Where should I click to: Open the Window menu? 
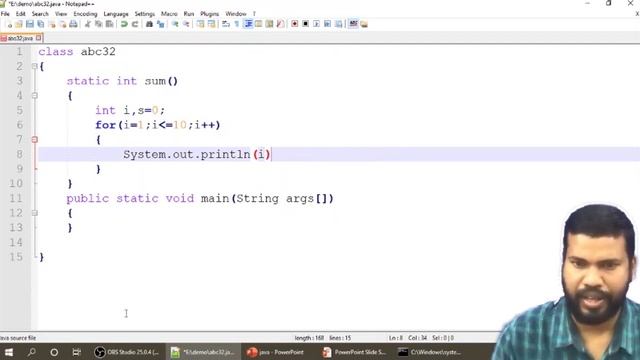[236, 14]
